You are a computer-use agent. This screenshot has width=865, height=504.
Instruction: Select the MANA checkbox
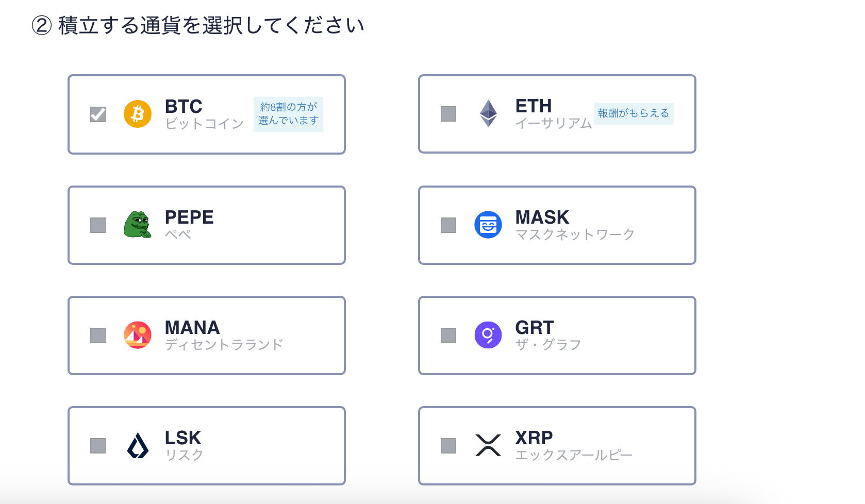coord(98,335)
